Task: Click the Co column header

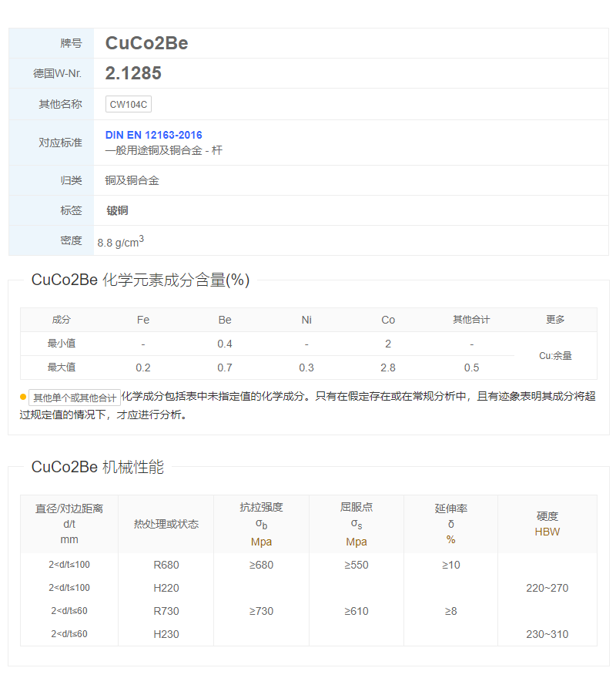Action: click(388, 320)
